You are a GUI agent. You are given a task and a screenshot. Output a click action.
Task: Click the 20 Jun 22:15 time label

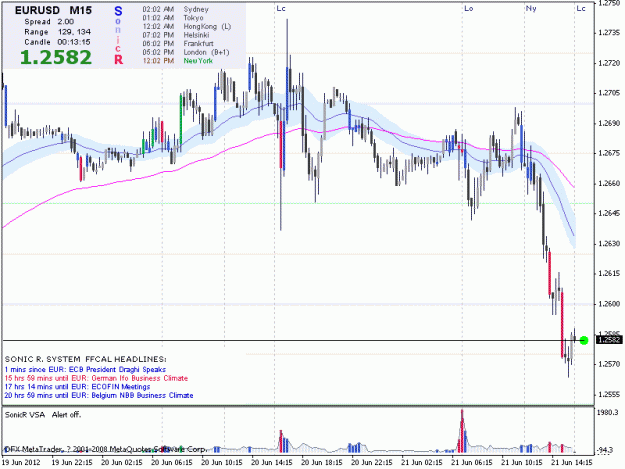pyautogui.click(x=371, y=463)
